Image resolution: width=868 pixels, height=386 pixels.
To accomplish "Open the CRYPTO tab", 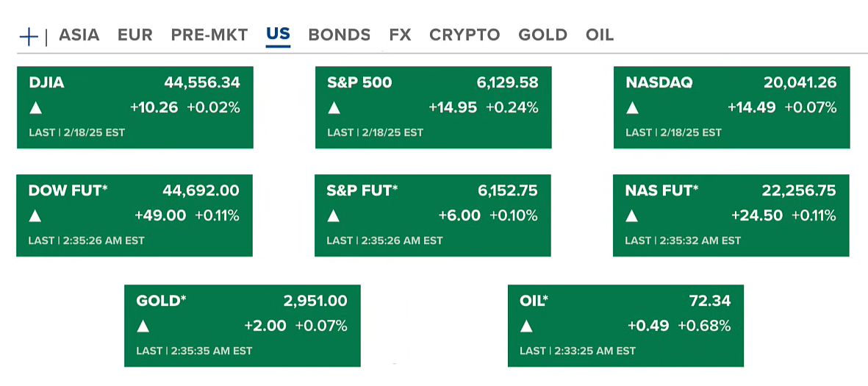I will point(465,35).
